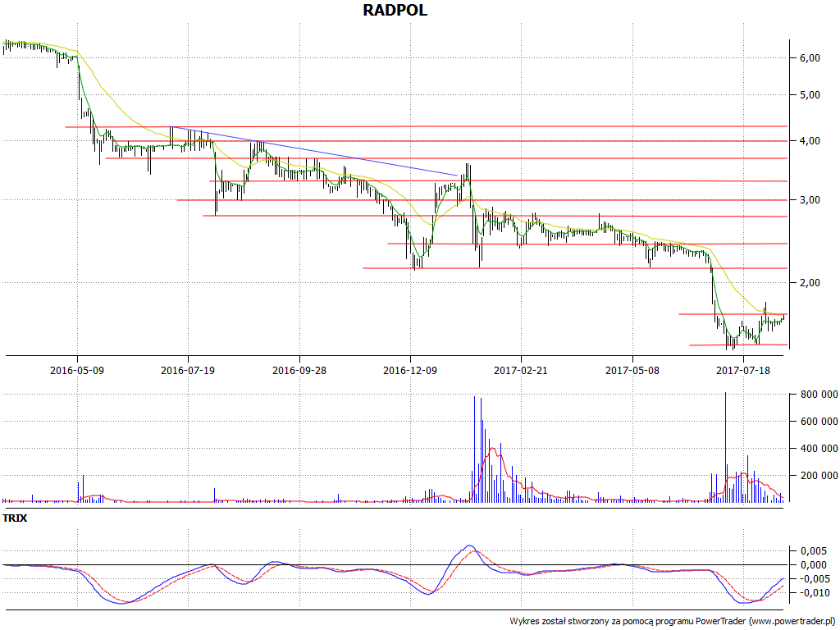Select the 2017-02-21 date label
840x630 pixels.
(521, 370)
